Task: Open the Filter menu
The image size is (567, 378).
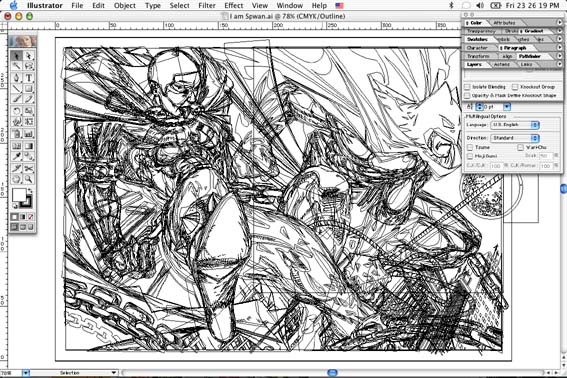Action: [207, 5]
